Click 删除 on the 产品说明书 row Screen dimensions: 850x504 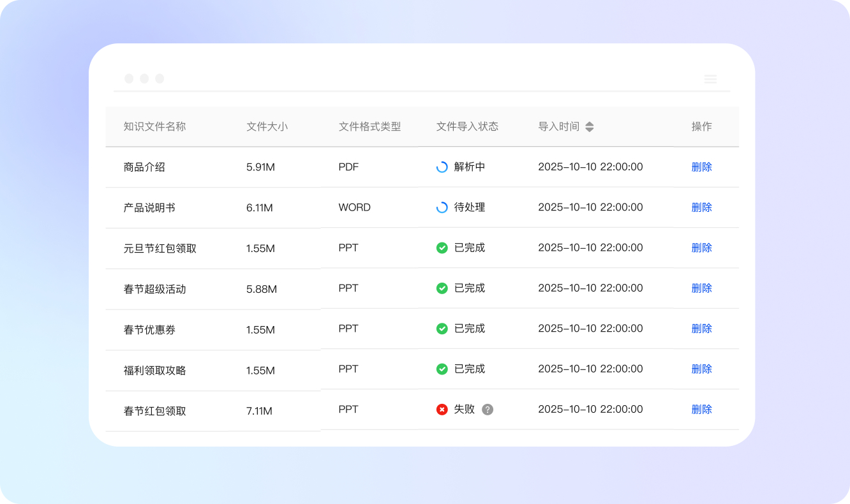click(x=701, y=207)
